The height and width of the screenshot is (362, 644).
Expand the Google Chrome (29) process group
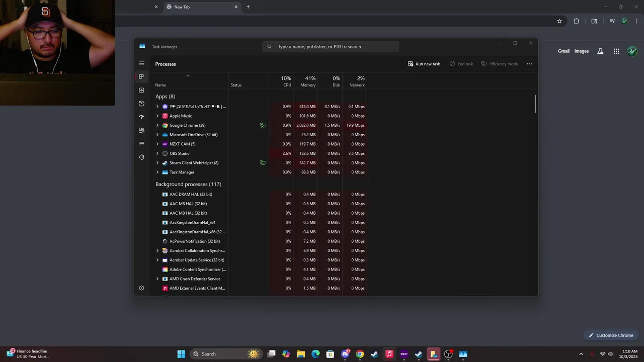(157, 125)
